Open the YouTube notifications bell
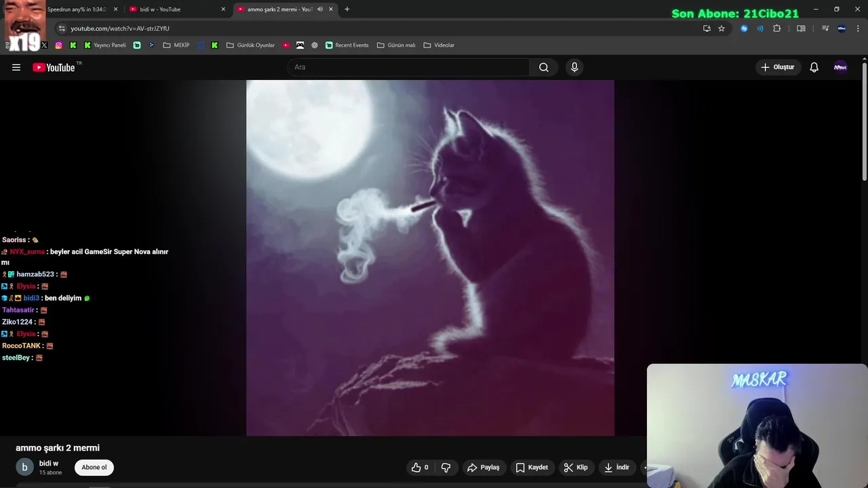The height and width of the screenshot is (488, 868). 814,67
